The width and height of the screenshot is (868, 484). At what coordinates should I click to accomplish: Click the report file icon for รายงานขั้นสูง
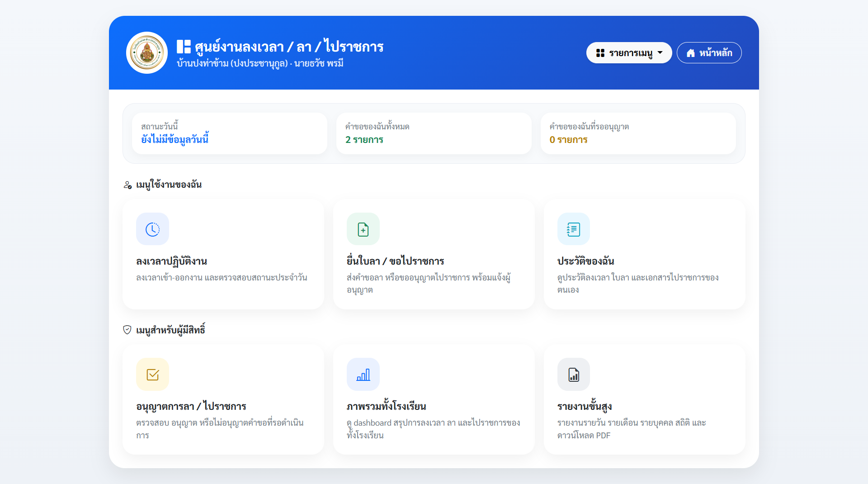[574, 375]
